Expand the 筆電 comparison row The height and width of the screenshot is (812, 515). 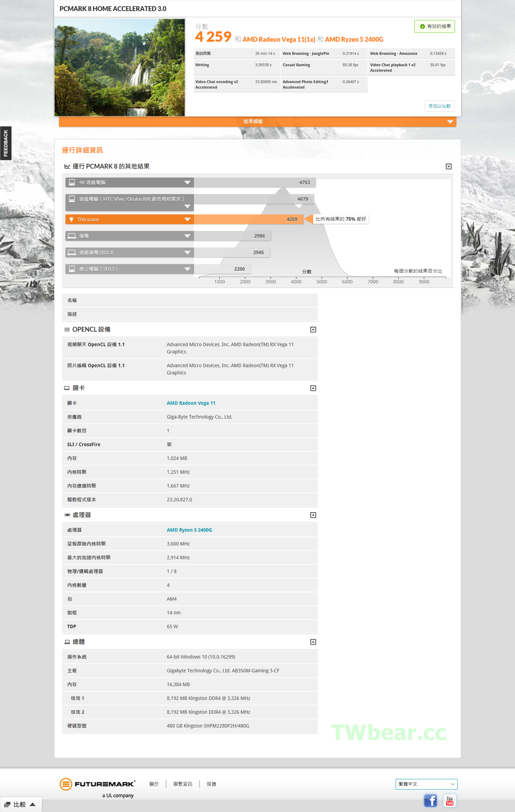pos(187,236)
